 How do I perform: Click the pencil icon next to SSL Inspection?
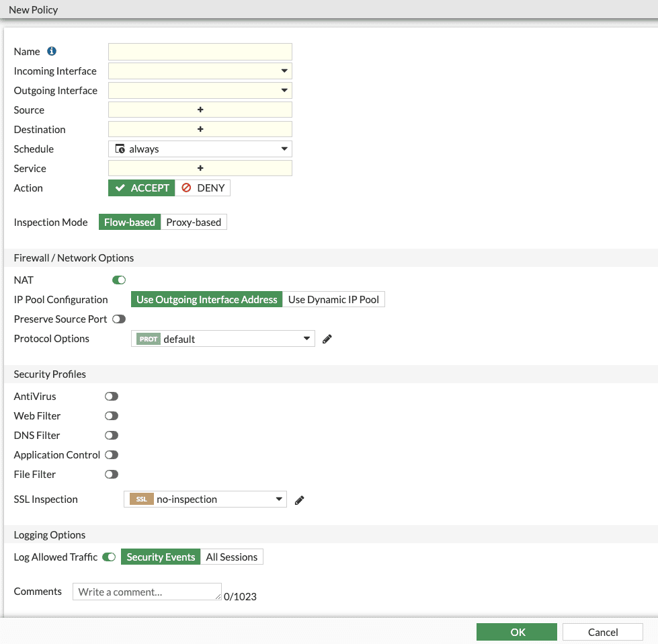pos(300,499)
